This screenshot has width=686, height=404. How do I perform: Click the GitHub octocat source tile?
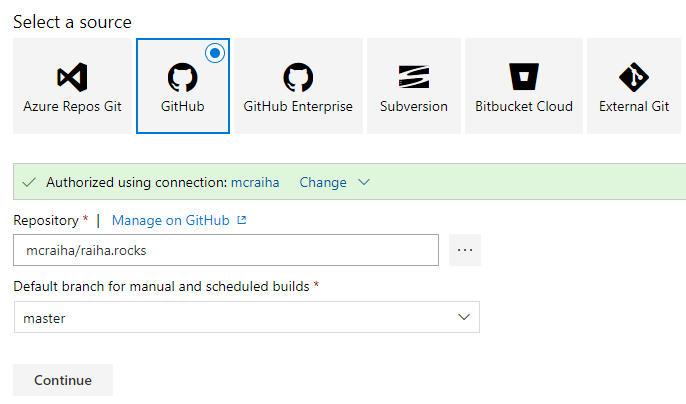[x=183, y=86]
